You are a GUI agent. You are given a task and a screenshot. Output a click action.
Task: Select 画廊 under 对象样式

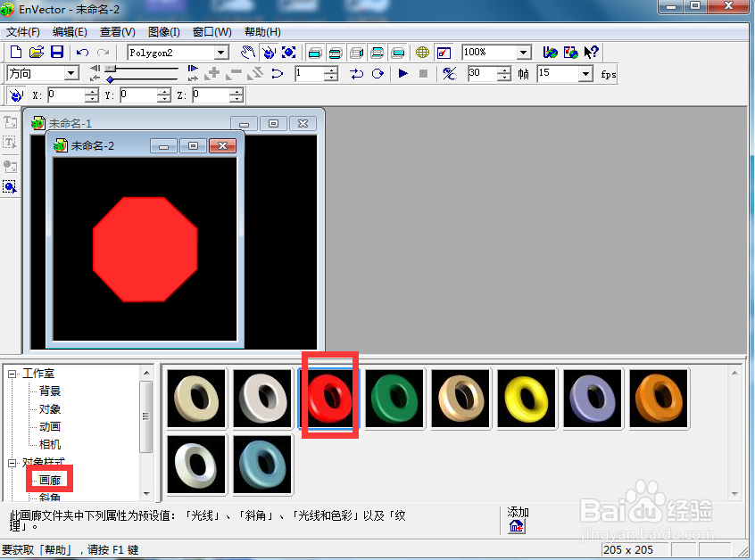point(50,480)
